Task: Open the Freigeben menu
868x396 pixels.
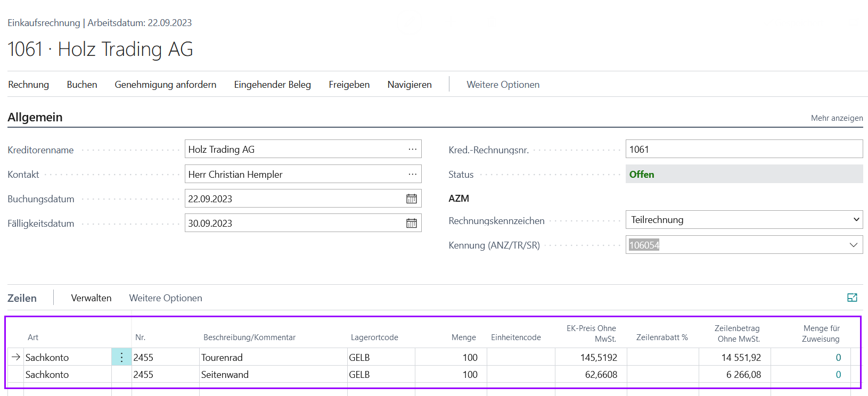Action: coord(349,85)
